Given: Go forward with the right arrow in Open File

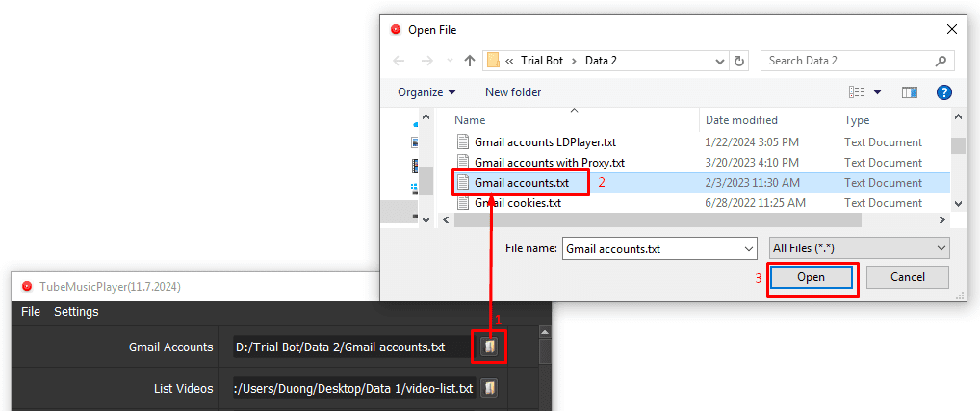Looking at the screenshot, I should [x=426, y=61].
